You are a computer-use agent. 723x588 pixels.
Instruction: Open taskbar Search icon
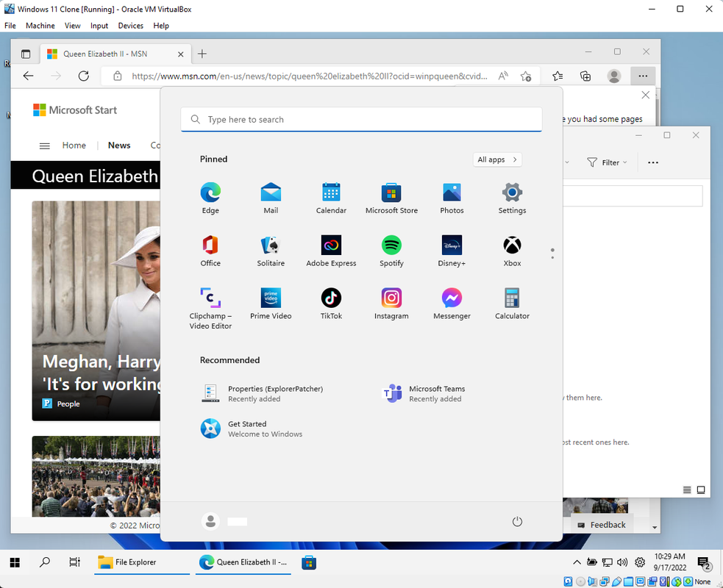pos(45,562)
